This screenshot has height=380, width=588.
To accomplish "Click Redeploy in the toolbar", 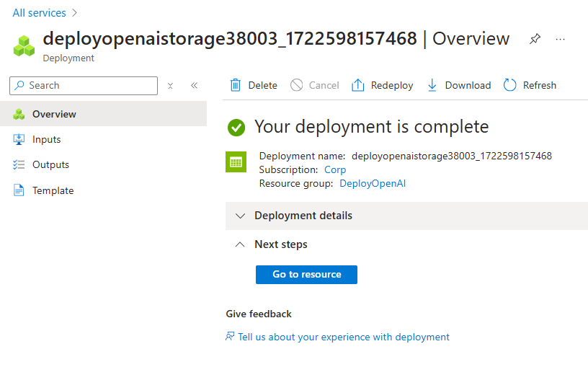I will point(392,86).
